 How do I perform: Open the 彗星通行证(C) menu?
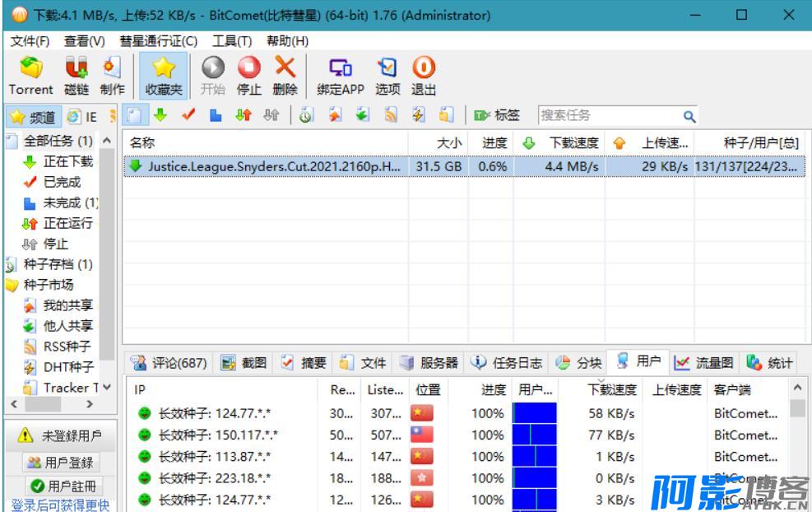pyautogui.click(x=158, y=41)
